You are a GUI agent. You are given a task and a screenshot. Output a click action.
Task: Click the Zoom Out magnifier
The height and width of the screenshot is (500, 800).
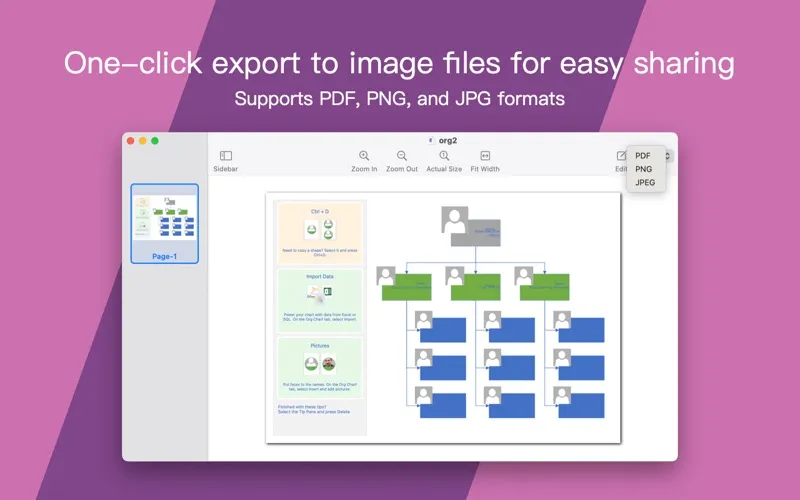pos(402,156)
